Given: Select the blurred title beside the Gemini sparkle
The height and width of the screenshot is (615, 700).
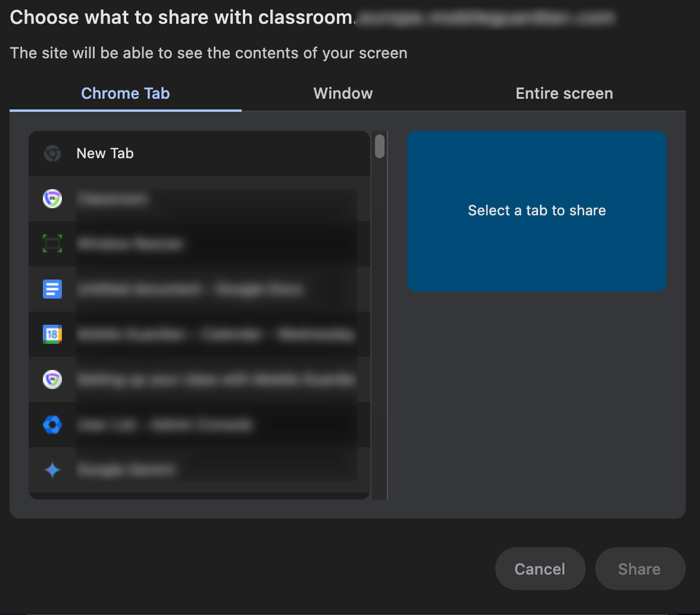Looking at the screenshot, I should (x=126, y=470).
